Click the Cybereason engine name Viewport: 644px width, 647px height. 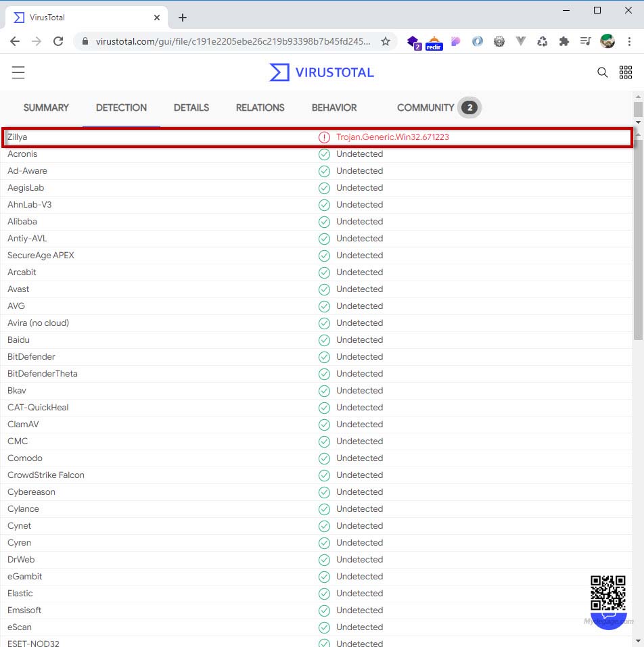31,492
